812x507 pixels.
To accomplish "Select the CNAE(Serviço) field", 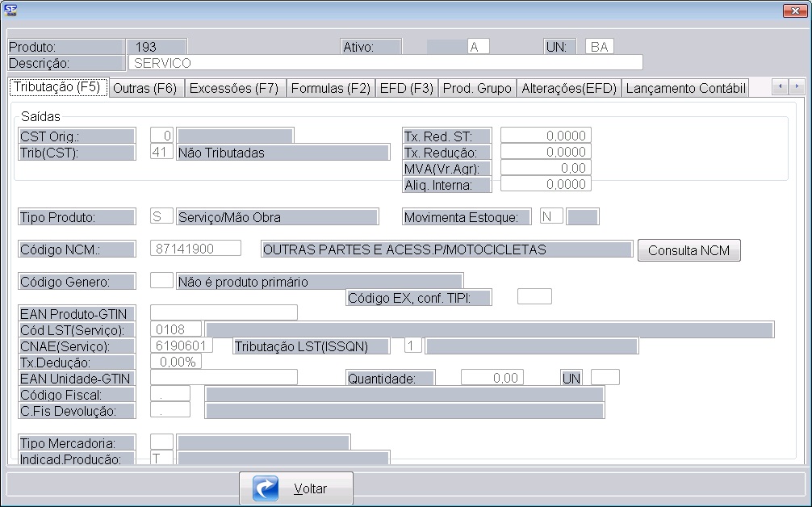I will click(181, 346).
